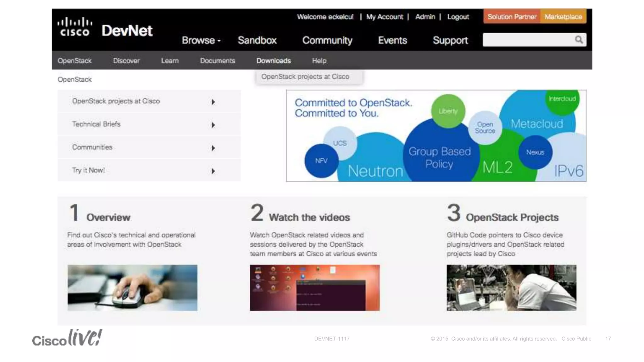This screenshot has height=362, width=644.
Task: Click the Cisco logo in header
Action: [75, 27]
